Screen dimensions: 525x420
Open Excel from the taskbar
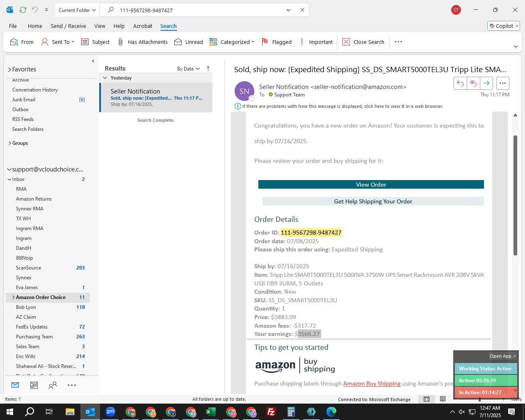tap(211, 412)
